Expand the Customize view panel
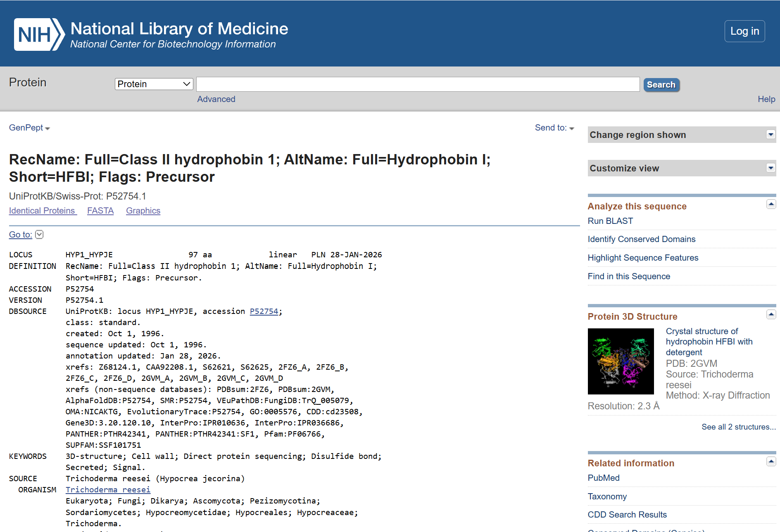780x532 pixels. [x=770, y=168]
